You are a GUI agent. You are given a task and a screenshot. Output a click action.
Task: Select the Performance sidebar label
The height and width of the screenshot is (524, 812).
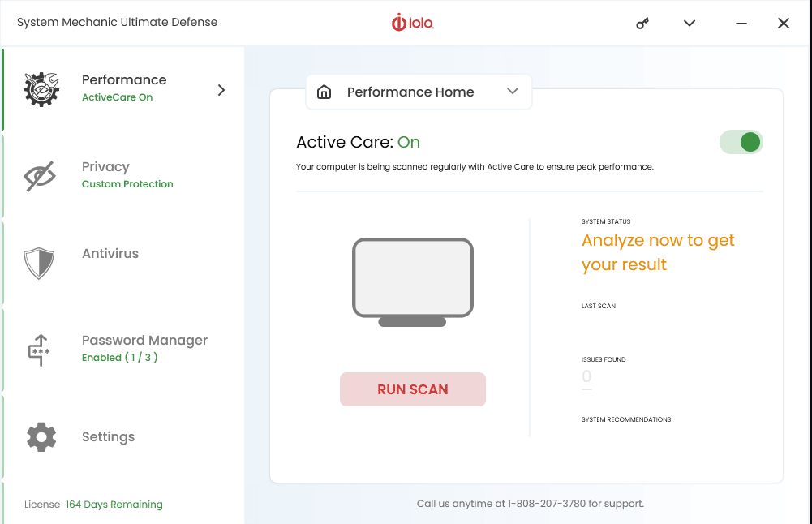point(124,79)
